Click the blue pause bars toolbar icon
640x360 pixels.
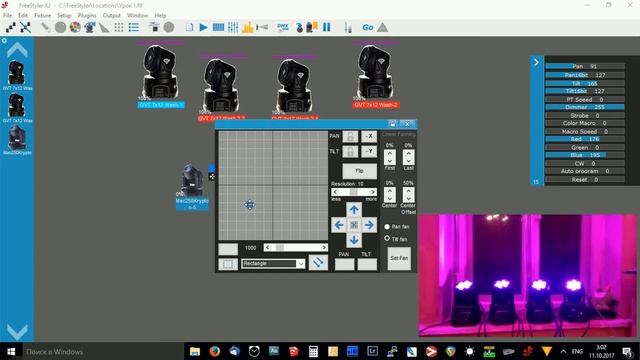tap(327, 27)
